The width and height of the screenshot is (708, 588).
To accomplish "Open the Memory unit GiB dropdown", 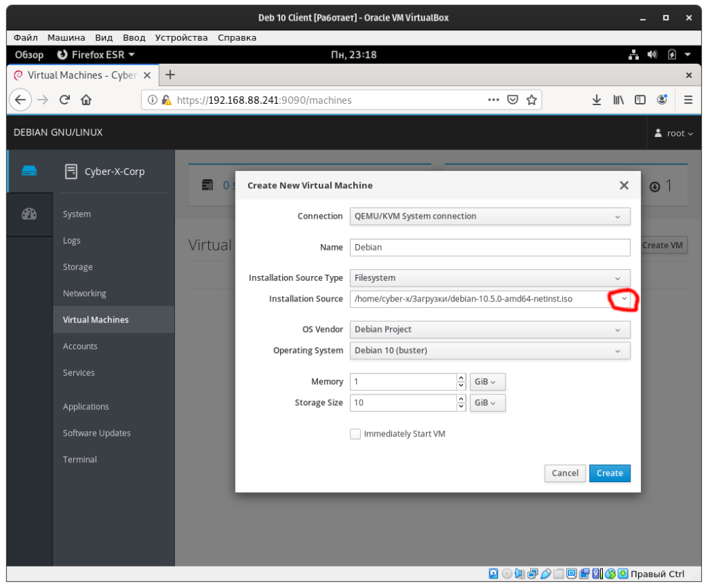I will click(x=487, y=382).
